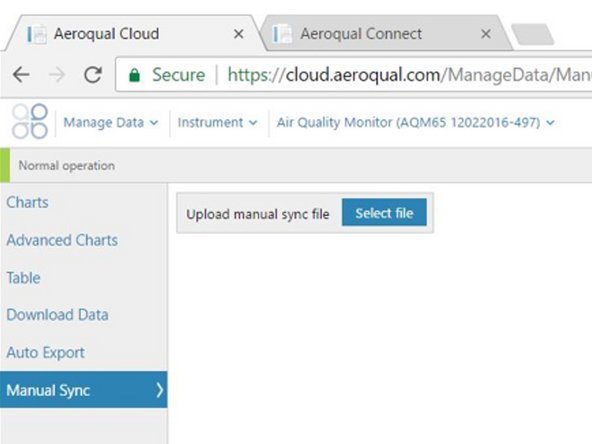Image resolution: width=592 pixels, height=444 pixels.
Task: Click the Aeroqual Connect tab favicon
Action: 282,34
